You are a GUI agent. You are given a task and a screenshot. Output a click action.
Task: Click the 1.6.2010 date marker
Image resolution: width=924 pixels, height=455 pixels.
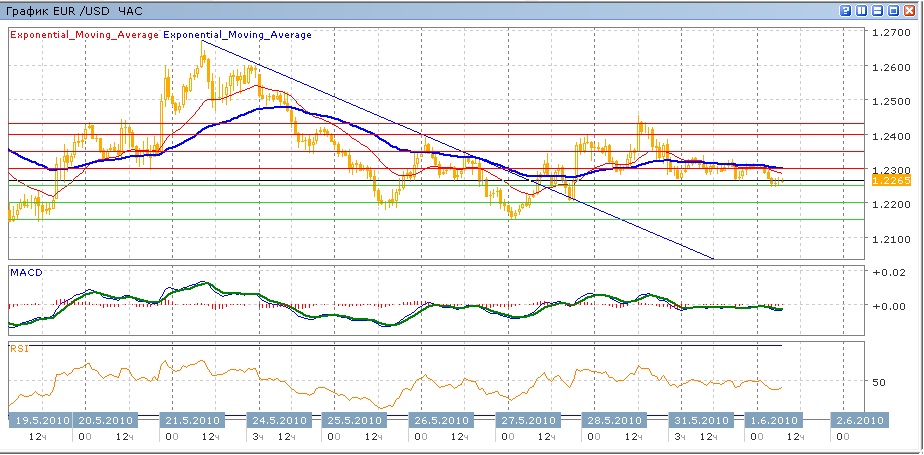click(773, 420)
